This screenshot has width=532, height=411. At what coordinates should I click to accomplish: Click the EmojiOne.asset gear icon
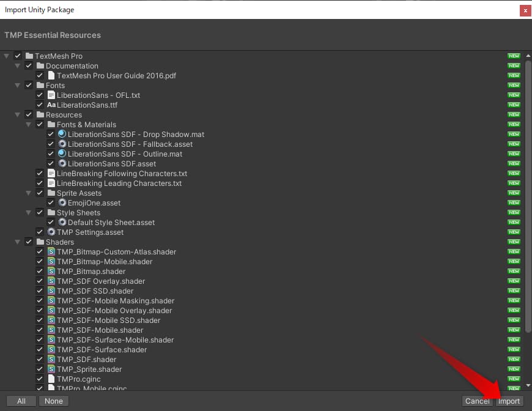(x=62, y=203)
